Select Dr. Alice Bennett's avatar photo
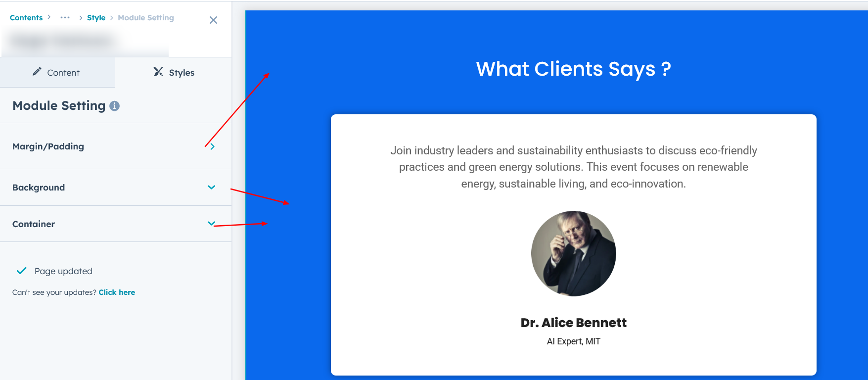This screenshot has width=868, height=380. pos(573,254)
